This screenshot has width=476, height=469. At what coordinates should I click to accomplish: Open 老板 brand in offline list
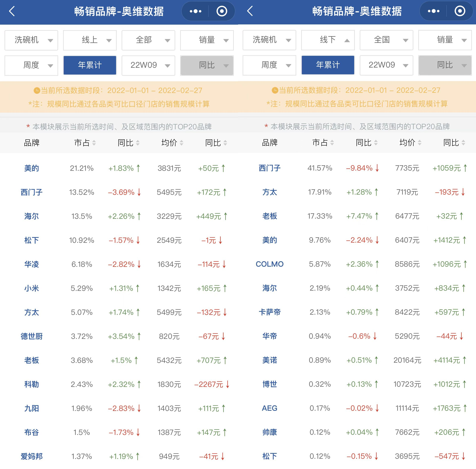pos(270,216)
